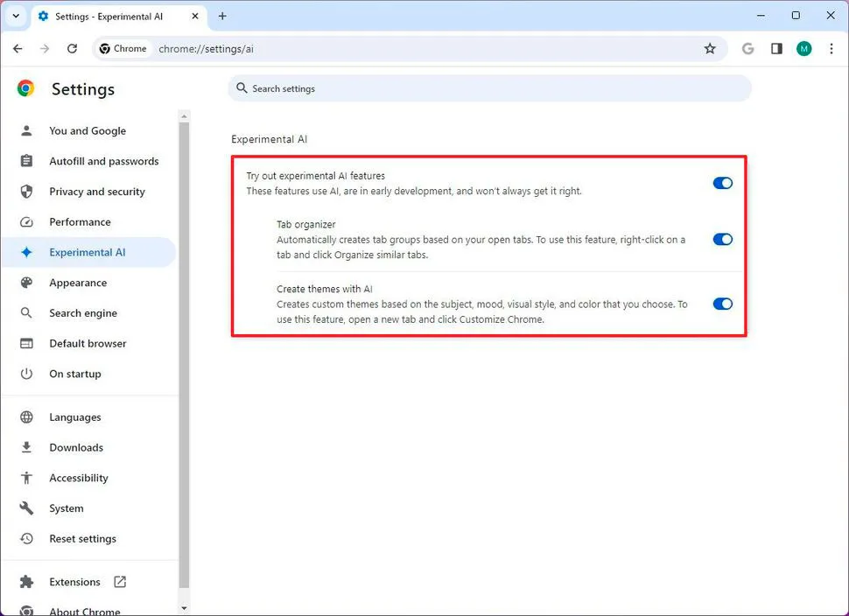Select the Performance section
This screenshot has height=616, width=849.
click(88, 222)
